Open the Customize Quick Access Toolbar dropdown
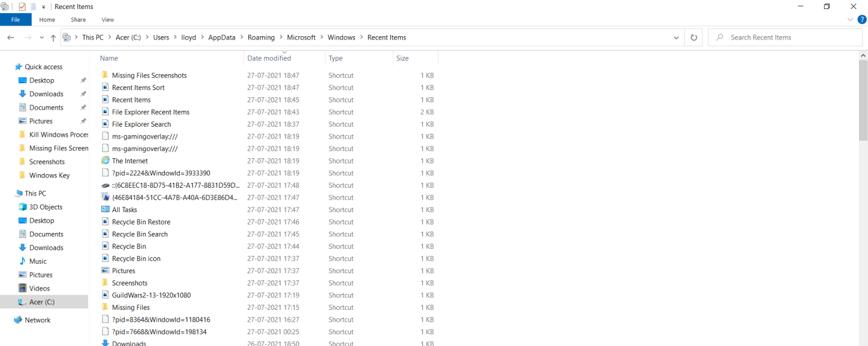Image resolution: width=868 pixels, height=346 pixels. (43, 7)
